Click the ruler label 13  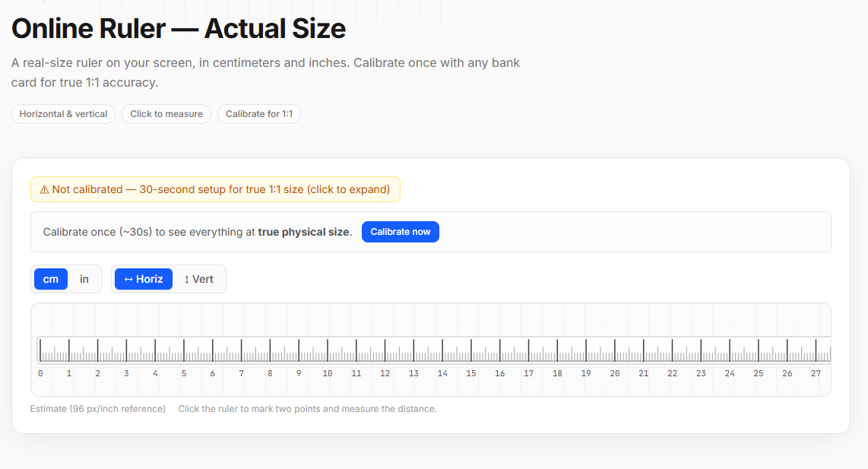413,374
